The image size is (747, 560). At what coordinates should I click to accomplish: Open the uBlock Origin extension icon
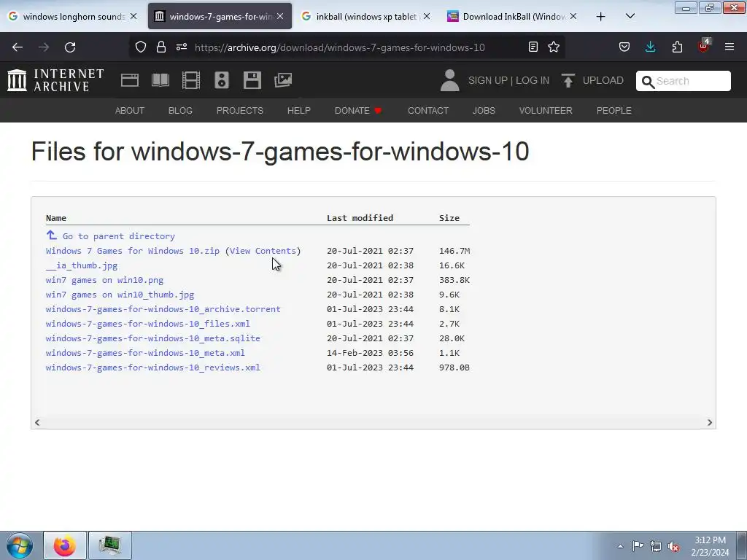click(704, 46)
